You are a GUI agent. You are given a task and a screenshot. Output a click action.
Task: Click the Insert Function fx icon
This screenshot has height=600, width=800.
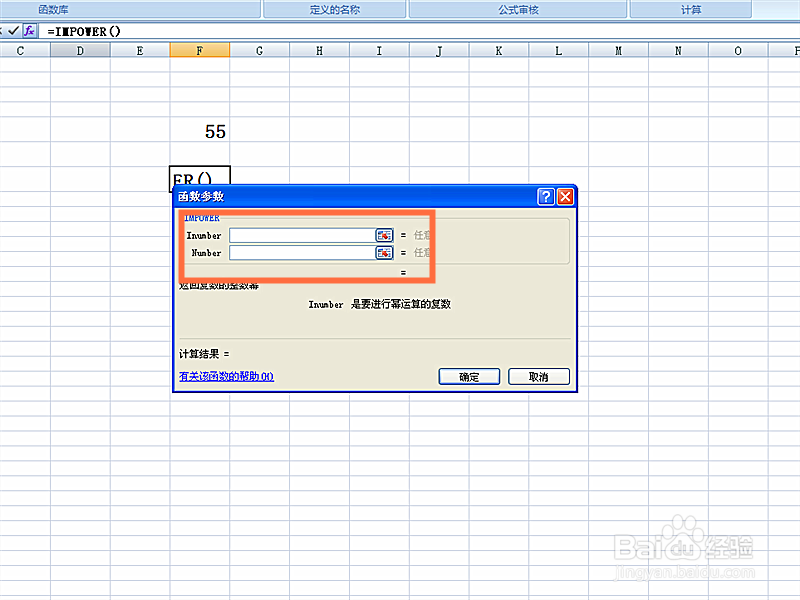click(x=30, y=31)
